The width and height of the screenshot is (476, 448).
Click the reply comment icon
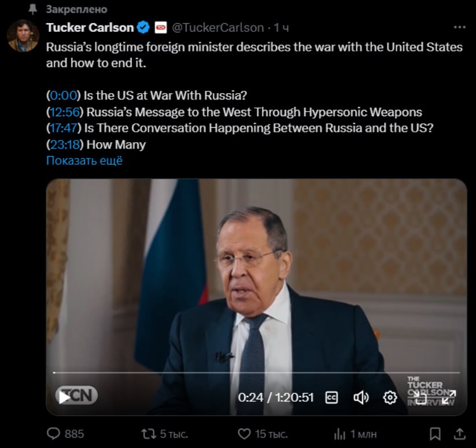[53, 434]
